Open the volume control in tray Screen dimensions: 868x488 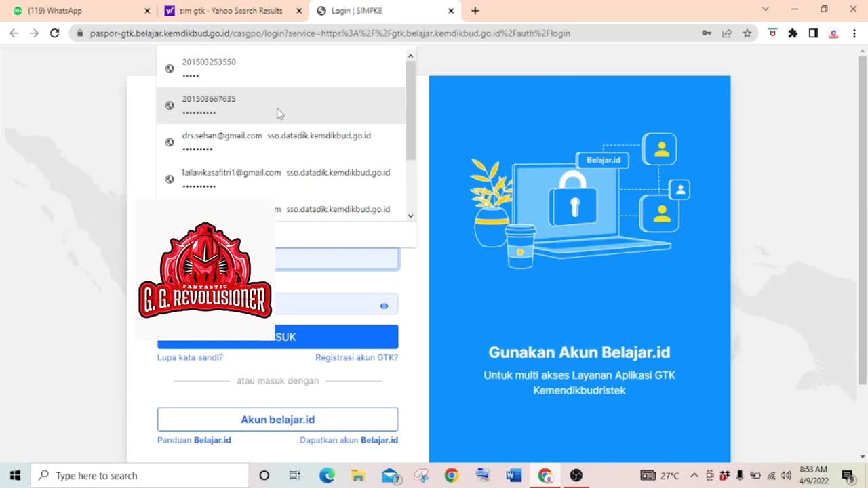click(786, 475)
